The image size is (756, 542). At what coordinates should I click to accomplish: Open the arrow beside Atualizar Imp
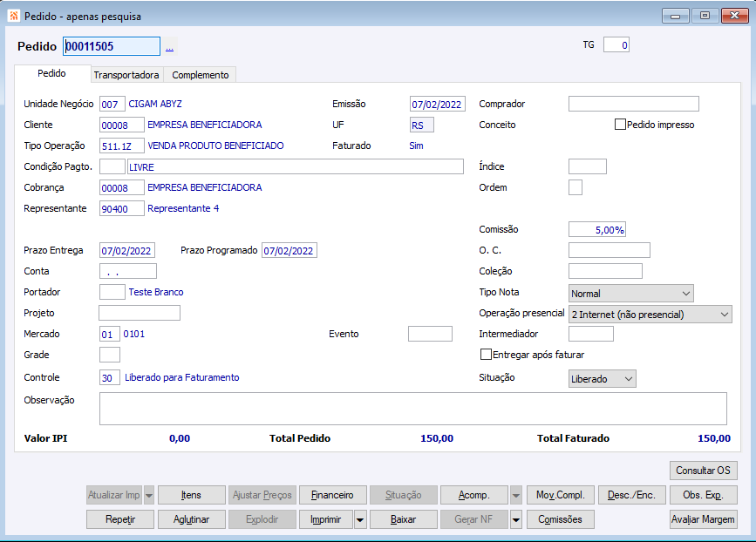(x=149, y=495)
